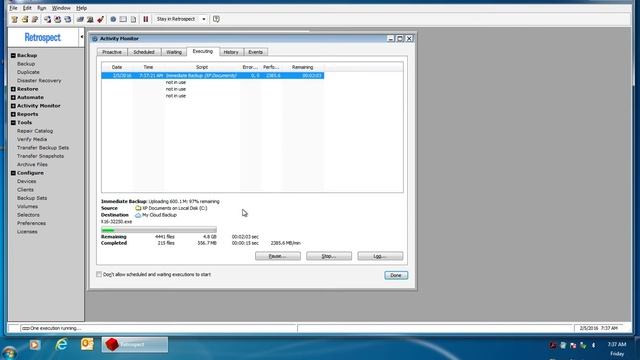Click the cloud icon beside My Cloud Backup
Viewport: 640px width, 360px height.
pyautogui.click(x=138, y=215)
